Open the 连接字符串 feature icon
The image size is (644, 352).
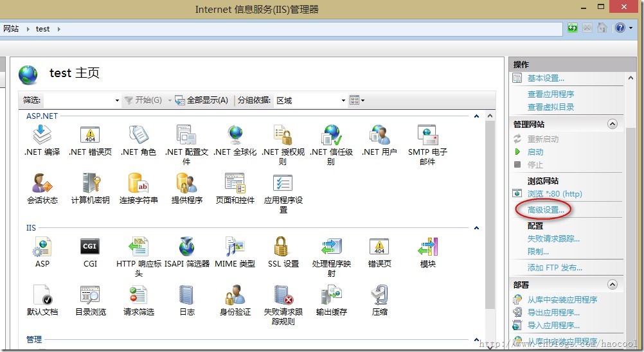138,184
